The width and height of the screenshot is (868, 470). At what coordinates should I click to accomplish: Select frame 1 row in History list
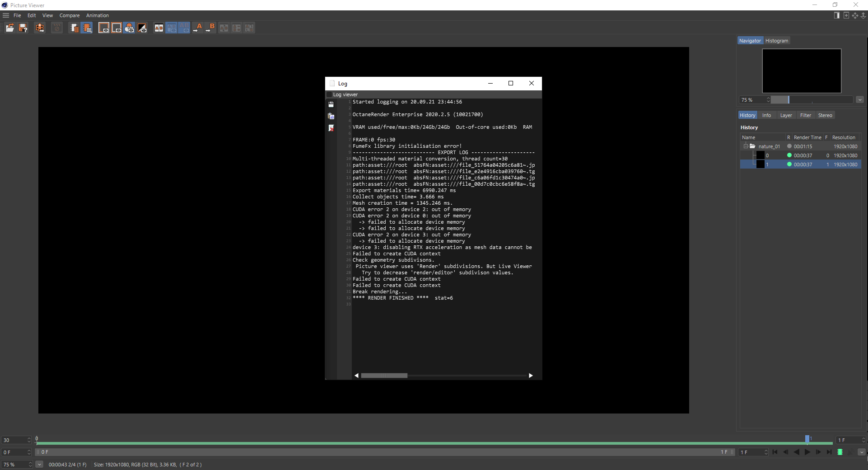[801, 164]
